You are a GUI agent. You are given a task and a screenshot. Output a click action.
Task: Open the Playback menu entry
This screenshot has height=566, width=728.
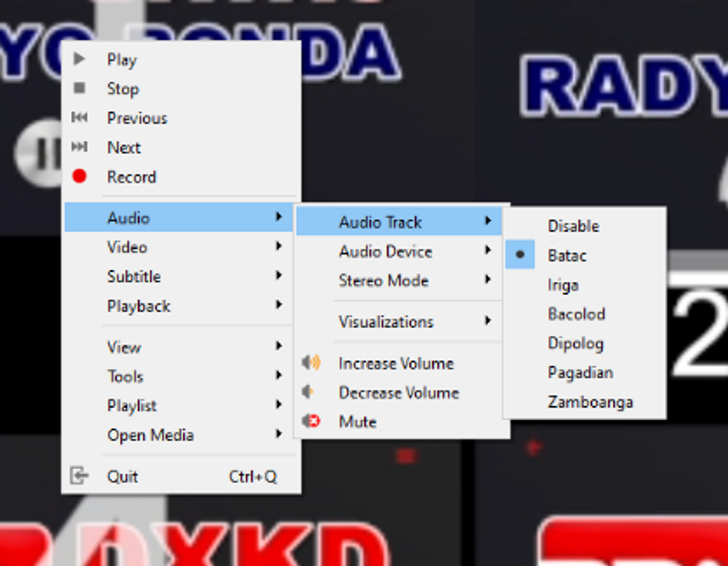point(179,305)
